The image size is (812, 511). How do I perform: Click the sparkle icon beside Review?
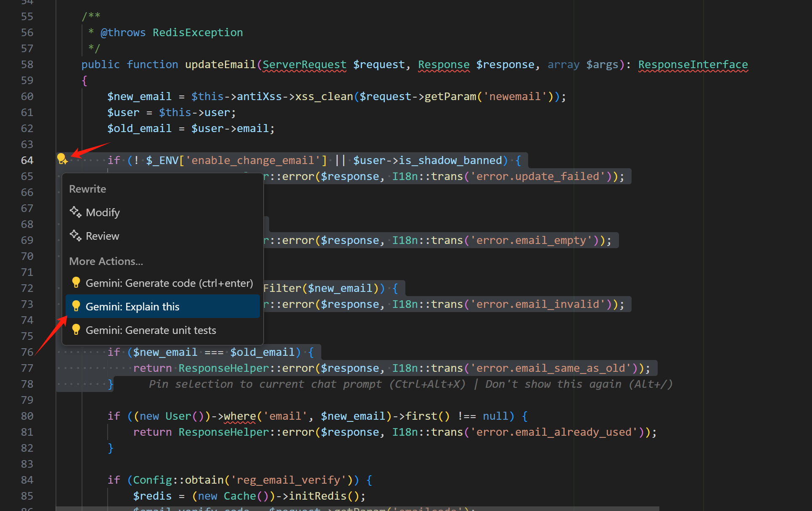(76, 236)
